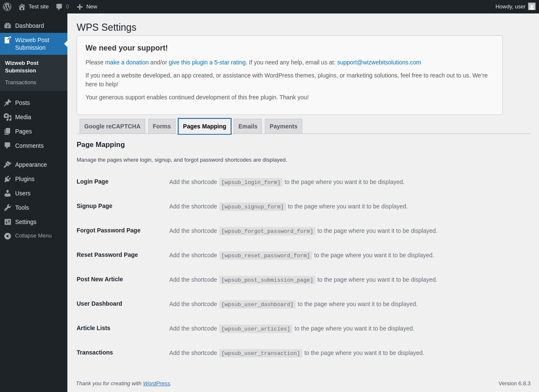
Task: Click the make a donation link
Action: point(127,62)
